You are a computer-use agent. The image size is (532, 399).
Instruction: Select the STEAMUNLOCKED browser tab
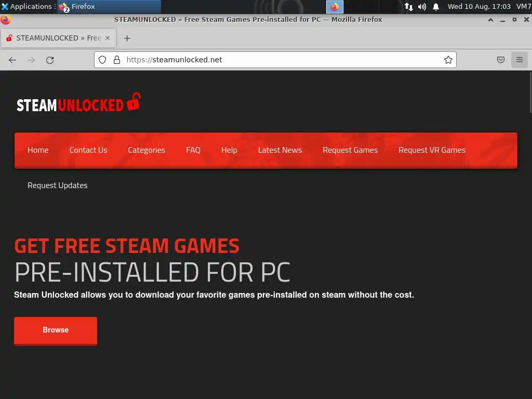pyautogui.click(x=58, y=38)
